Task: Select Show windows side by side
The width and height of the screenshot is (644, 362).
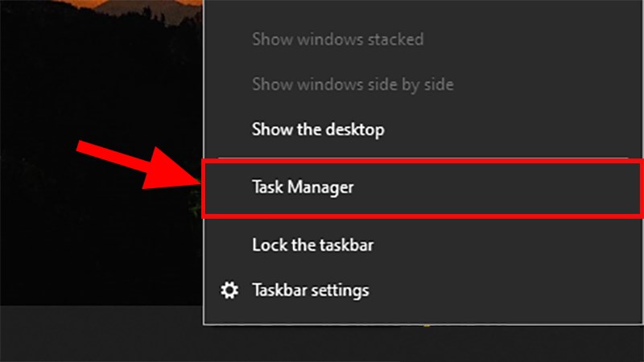Action: 353,84
